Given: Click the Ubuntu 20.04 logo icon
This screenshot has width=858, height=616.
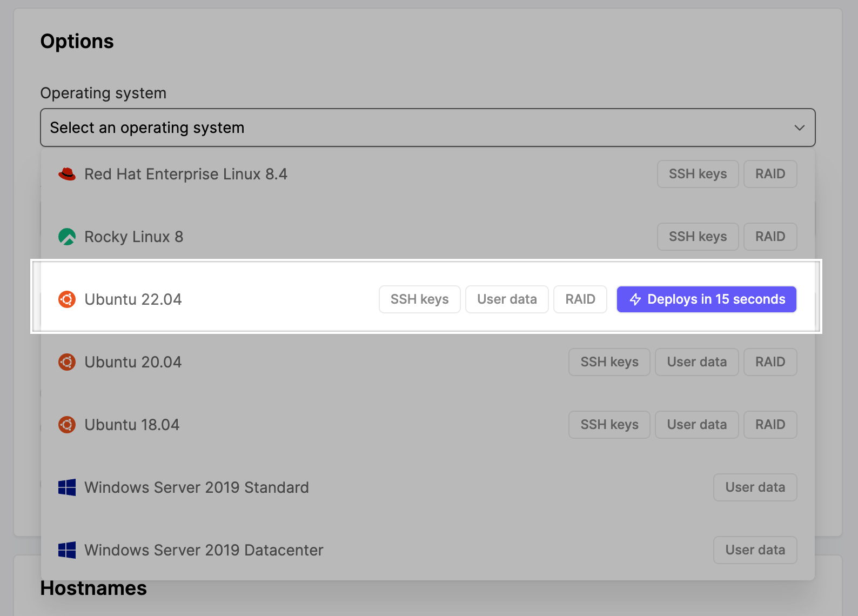Looking at the screenshot, I should click(x=67, y=362).
